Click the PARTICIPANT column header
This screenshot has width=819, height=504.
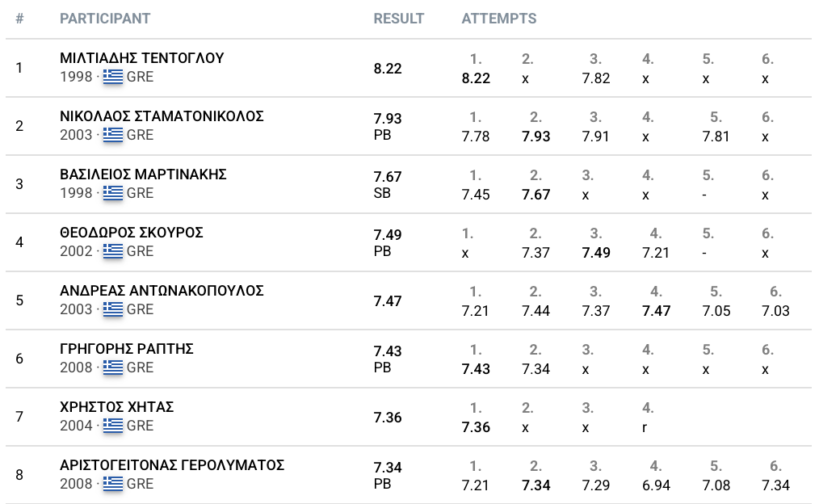pyautogui.click(x=105, y=19)
